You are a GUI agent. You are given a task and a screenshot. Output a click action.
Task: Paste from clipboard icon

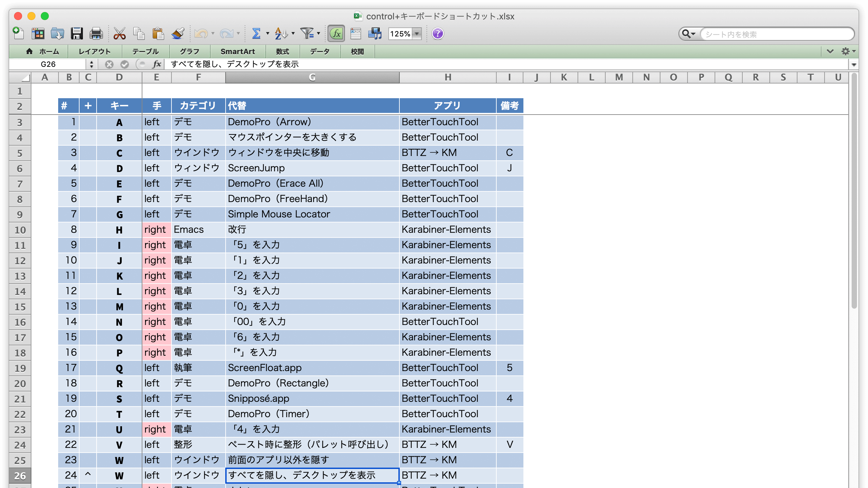click(158, 33)
